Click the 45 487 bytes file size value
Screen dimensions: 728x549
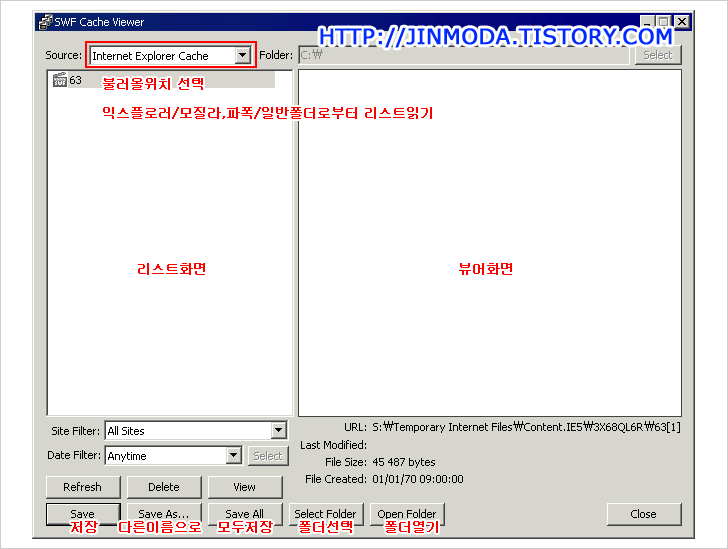404,462
